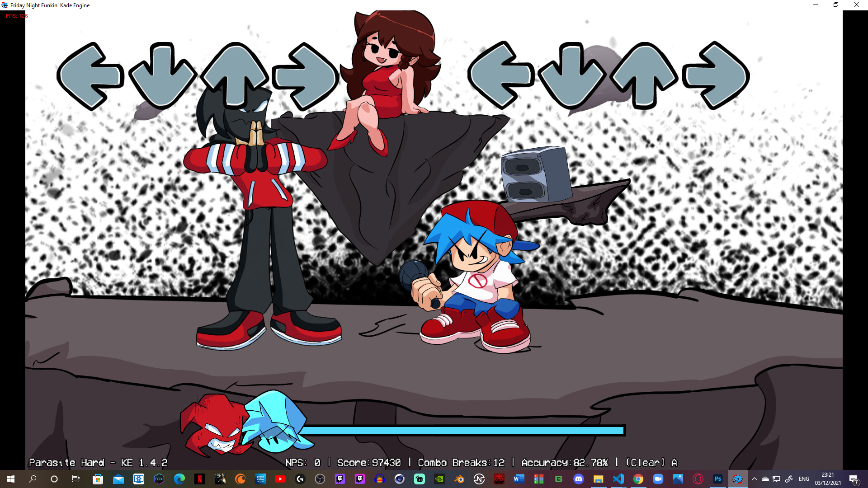Switch to Visual Studio Code
The height and width of the screenshot is (488, 868).
coord(618,479)
